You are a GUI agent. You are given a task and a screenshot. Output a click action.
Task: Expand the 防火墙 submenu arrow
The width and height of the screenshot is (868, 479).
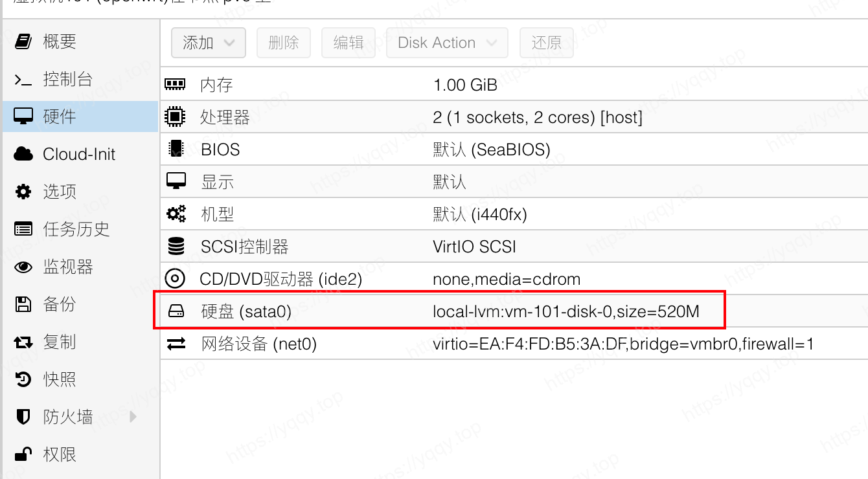point(133,417)
